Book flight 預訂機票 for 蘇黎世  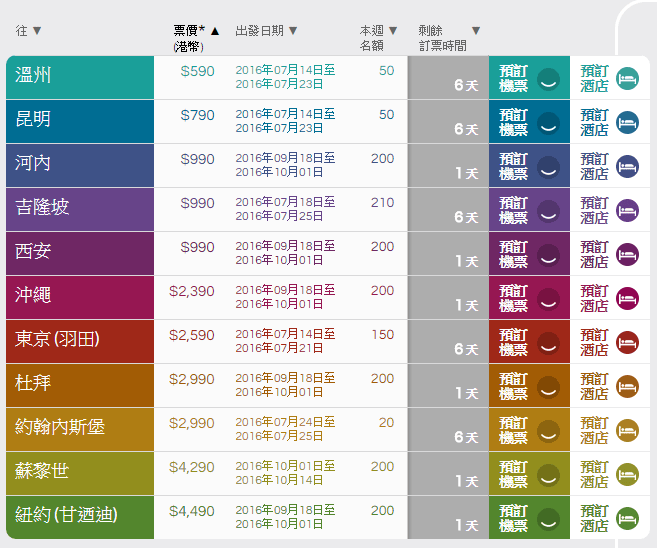coord(514,475)
